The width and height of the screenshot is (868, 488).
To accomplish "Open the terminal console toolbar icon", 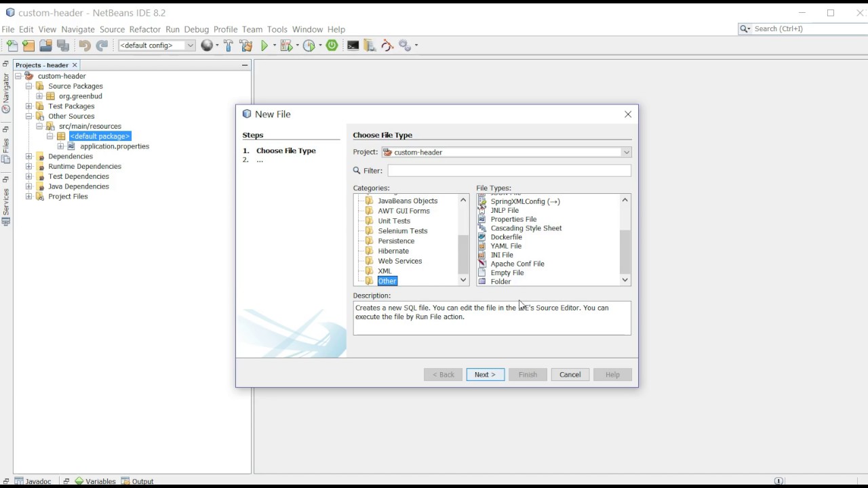I will pos(353,45).
